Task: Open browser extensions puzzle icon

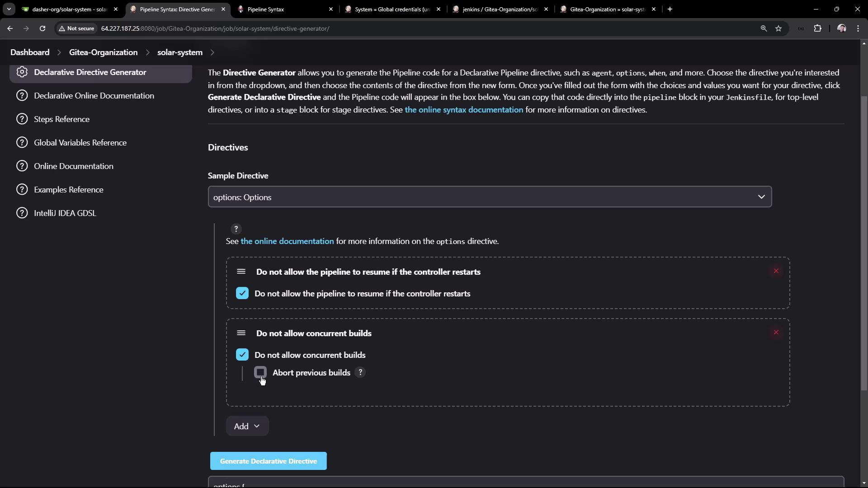Action: [817, 28]
